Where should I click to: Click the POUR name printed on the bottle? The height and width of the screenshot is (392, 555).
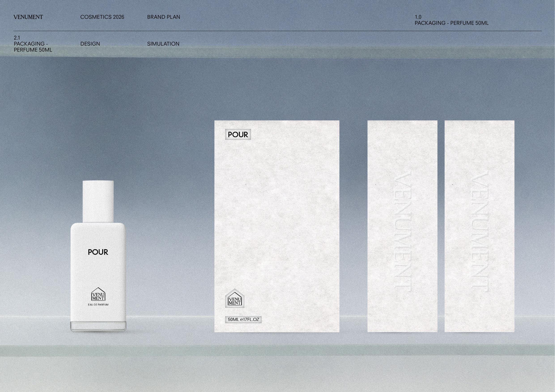pyautogui.click(x=98, y=252)
